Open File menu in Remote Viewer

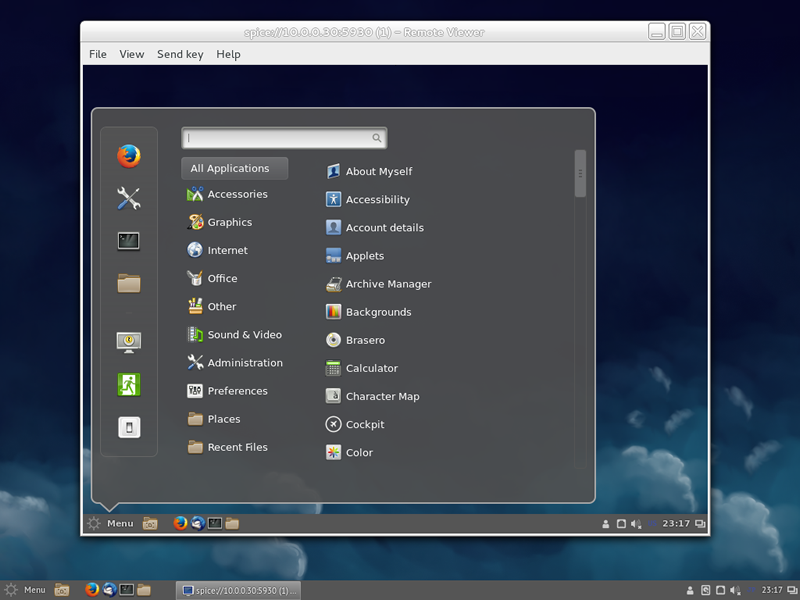[97, 54]
